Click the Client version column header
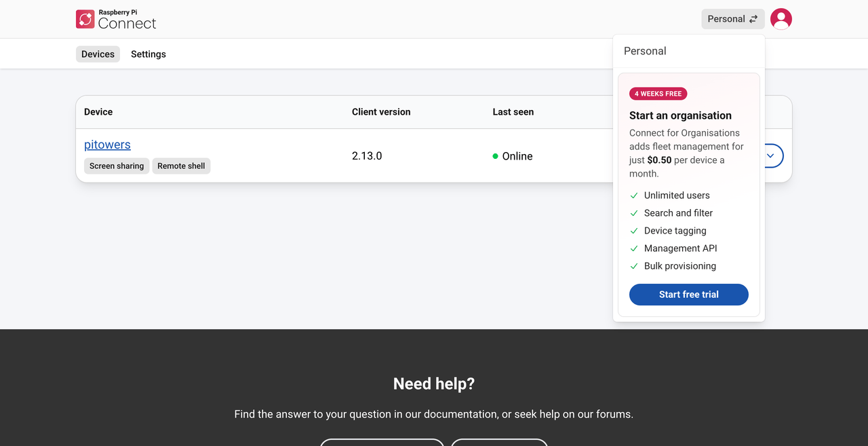Screen dimensions: 868x446 381,112
